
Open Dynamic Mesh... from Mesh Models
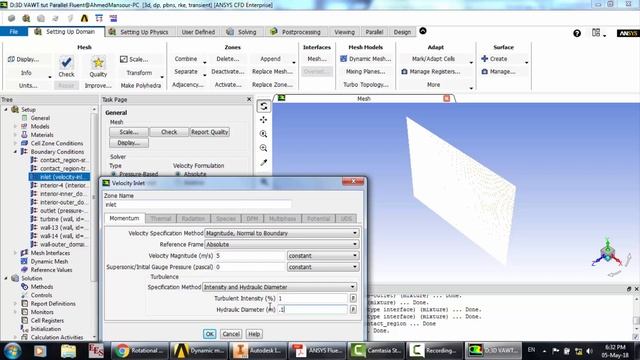(365, 59)
